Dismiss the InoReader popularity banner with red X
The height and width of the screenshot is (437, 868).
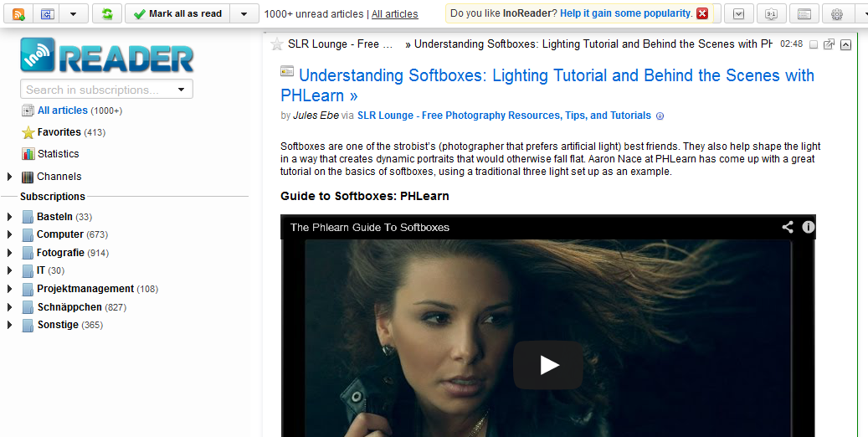pyautogui.click(x=702, y=13)
